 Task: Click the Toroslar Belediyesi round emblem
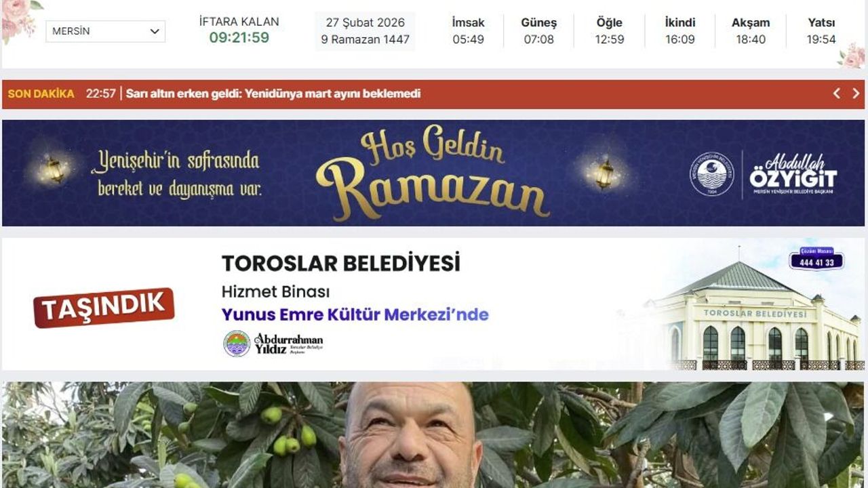pyautogui.click(x=237, y=344)
